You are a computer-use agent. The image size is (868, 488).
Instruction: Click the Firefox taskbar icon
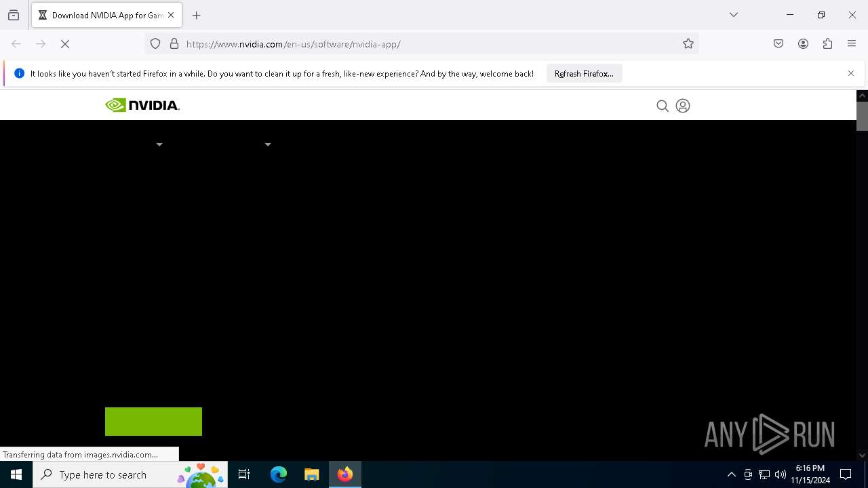click(x=345, y=474)
